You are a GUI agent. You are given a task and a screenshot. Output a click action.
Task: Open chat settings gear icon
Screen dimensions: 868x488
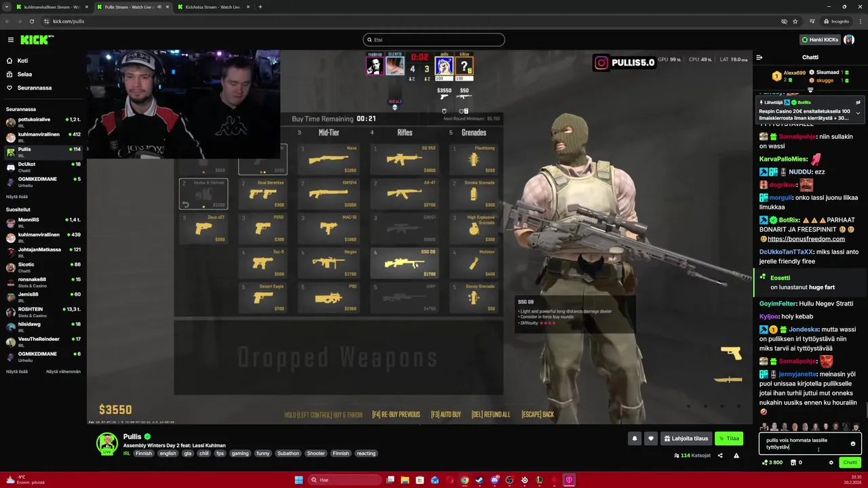click(x=831, y=463)
